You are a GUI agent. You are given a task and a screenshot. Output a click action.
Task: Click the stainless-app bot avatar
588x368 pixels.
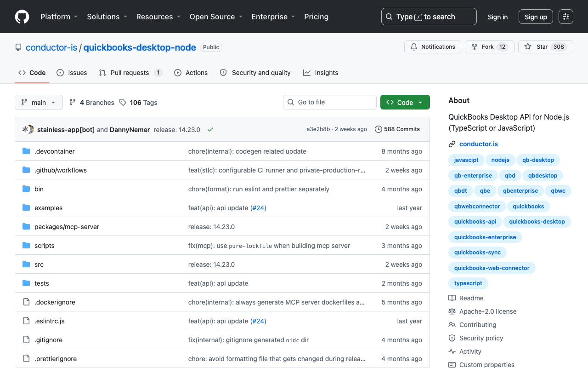[x=26, y=129]
